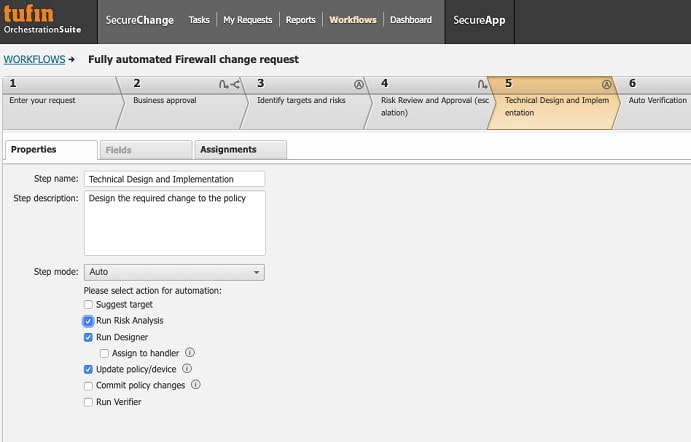
Task: Open info icon next to Commit policy changes
Action: point(196,384)
